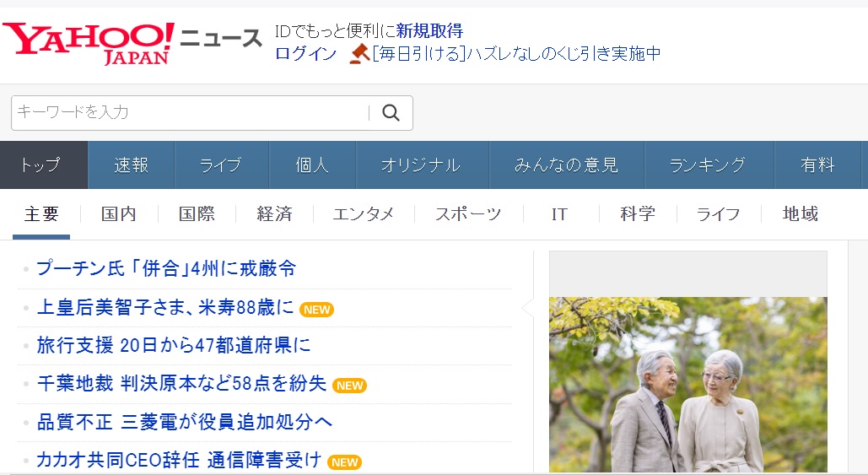Read the プーチン氏「併合」4州に戒厳令 headline
868x475 pixels.
(x=166, y=269)
